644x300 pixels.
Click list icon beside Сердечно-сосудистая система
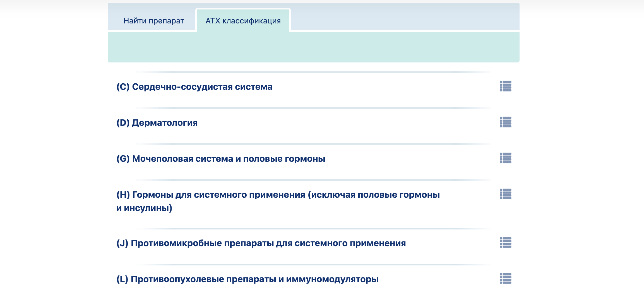tap(505, 86)
